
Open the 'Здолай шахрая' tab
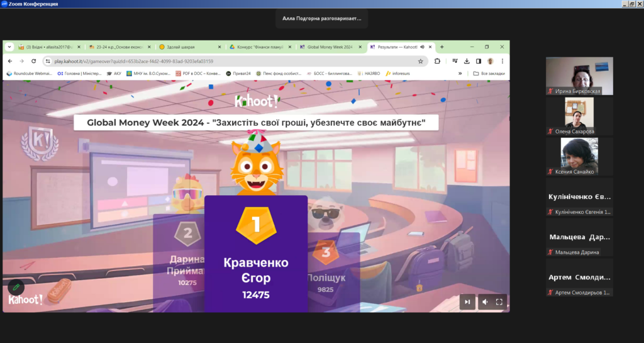(190, 47)
